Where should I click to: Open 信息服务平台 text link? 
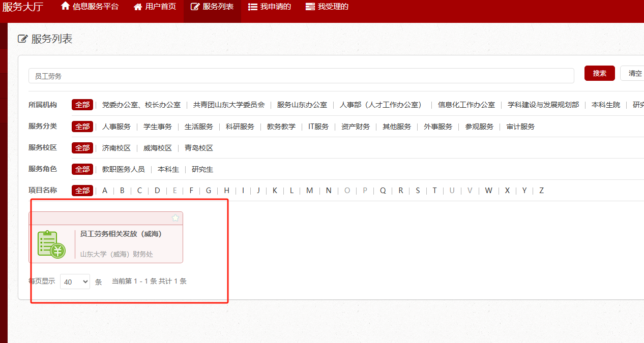pos(96,7)
